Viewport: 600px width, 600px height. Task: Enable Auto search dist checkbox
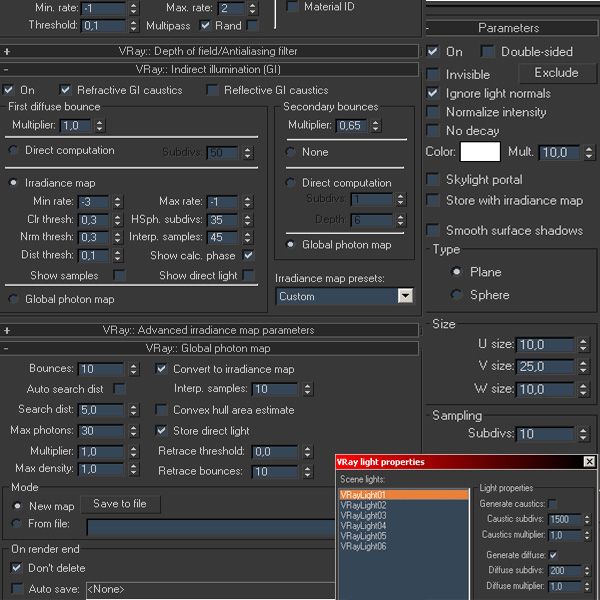pos(119,389)
